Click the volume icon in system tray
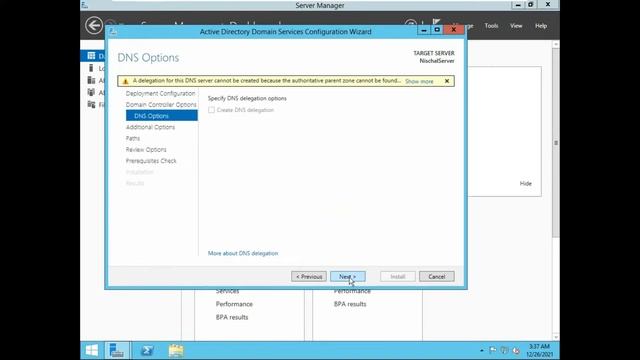Image resolution: width=640 pixels, height=360 pixels. [x=516, y=350]
